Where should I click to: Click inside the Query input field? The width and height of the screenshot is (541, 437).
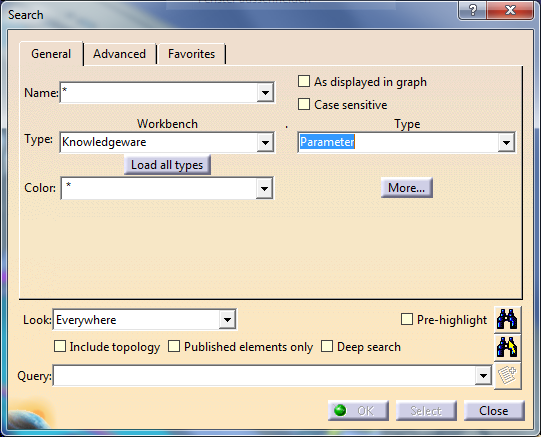(x=264, y=376)
